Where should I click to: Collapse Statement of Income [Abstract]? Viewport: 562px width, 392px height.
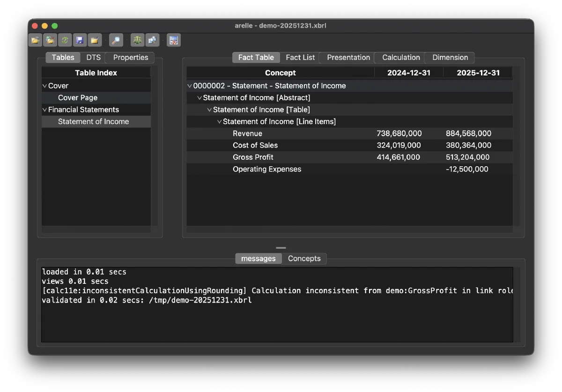pos(200,98)
